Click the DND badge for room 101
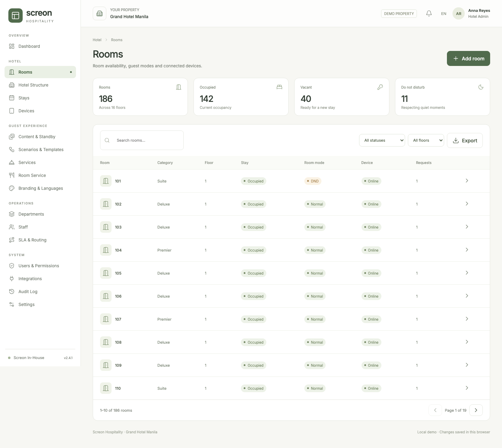Screen dimensions: 502x448 313,181
